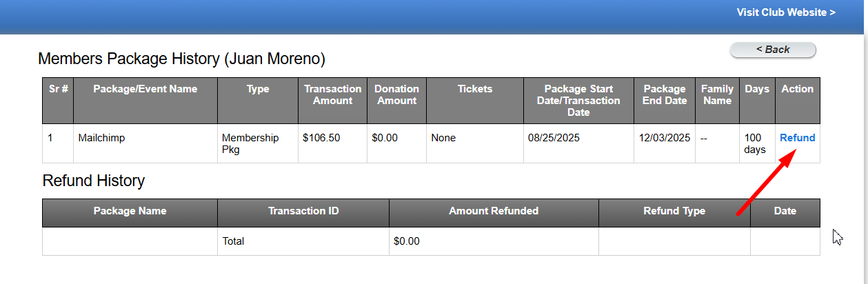Select the Package/Event Name column header

(145, 89)
